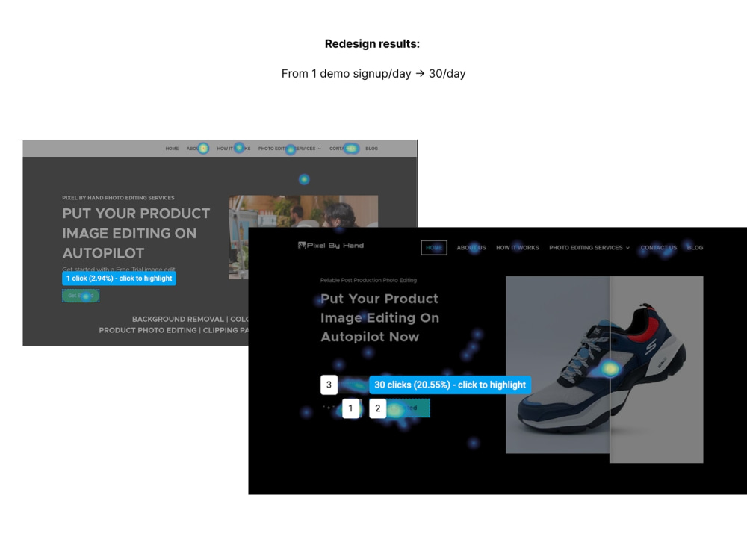Click the 'Redesign results:' title
747x560 pixels.
point(373,44)
